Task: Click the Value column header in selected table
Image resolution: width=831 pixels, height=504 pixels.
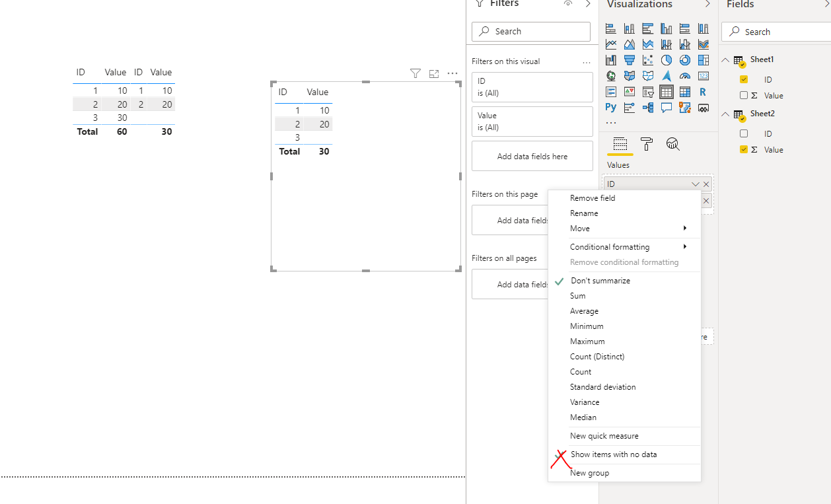Action: coord(318,92)
